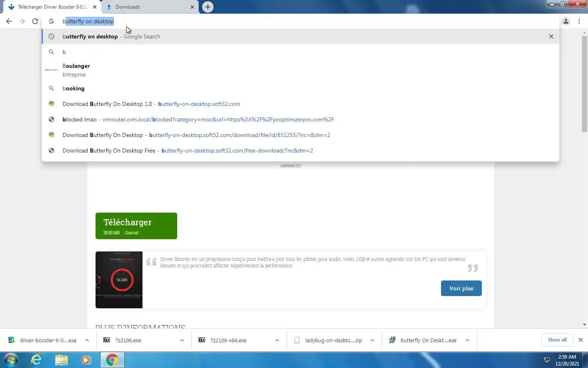This screenshot has height=368, width=588.
Task: Open Windows Explorer folder from taskbar
Action: coord(62,360)
